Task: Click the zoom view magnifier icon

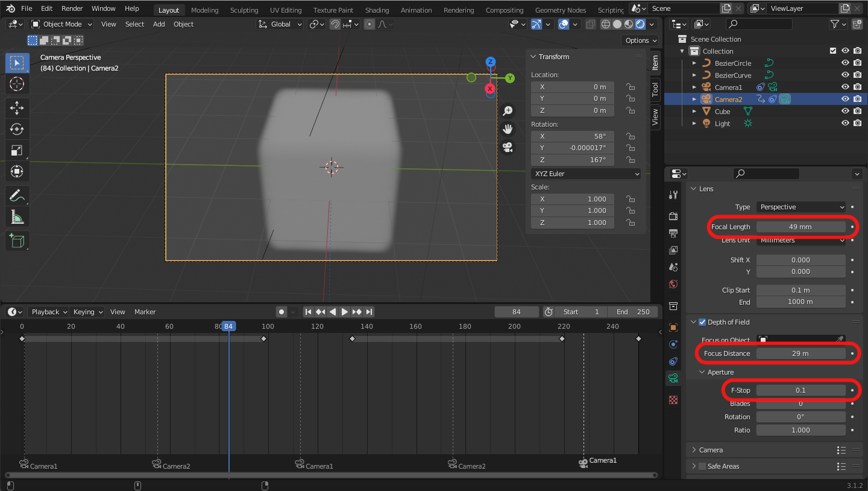Action: [x=508, y=111]
